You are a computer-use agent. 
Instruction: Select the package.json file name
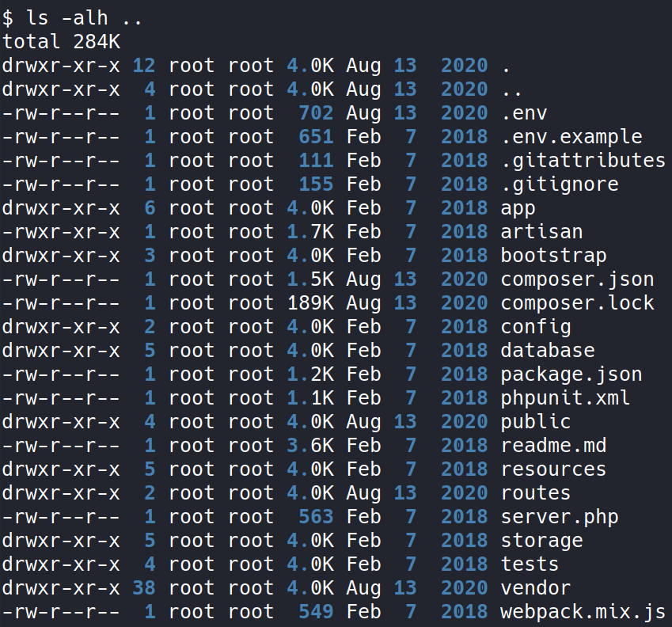tap(571, 374)
